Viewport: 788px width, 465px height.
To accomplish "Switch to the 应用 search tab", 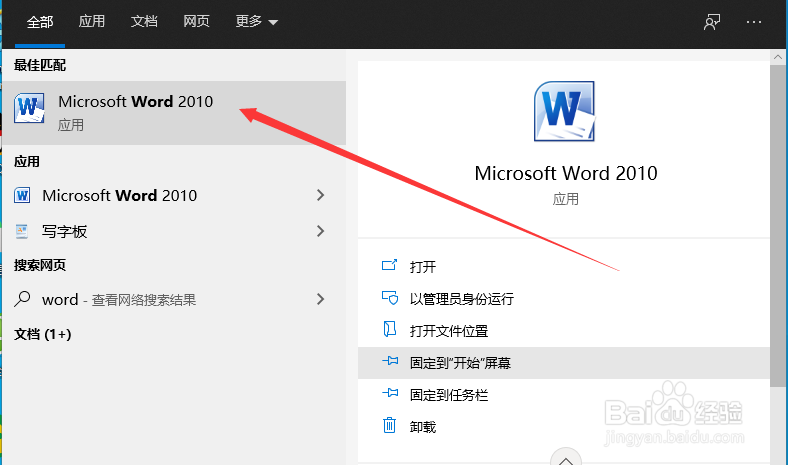I will pos(91,22).
